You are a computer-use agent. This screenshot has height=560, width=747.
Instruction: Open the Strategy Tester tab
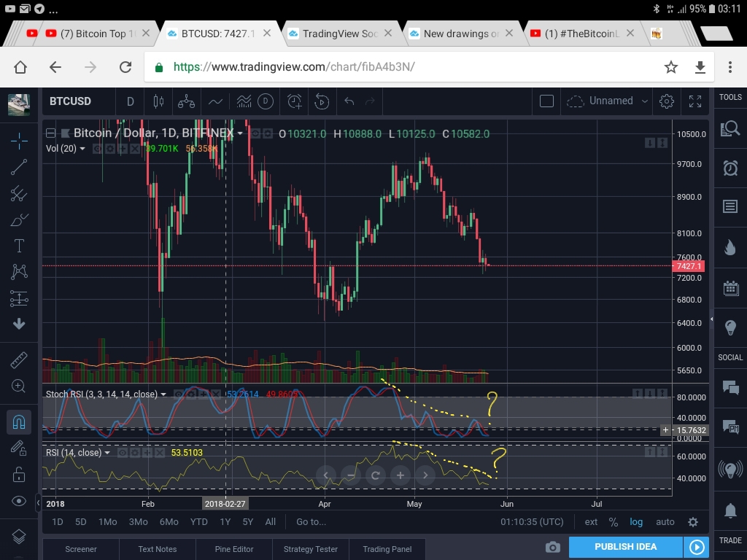pyautogui.click(x=311, y=549)
